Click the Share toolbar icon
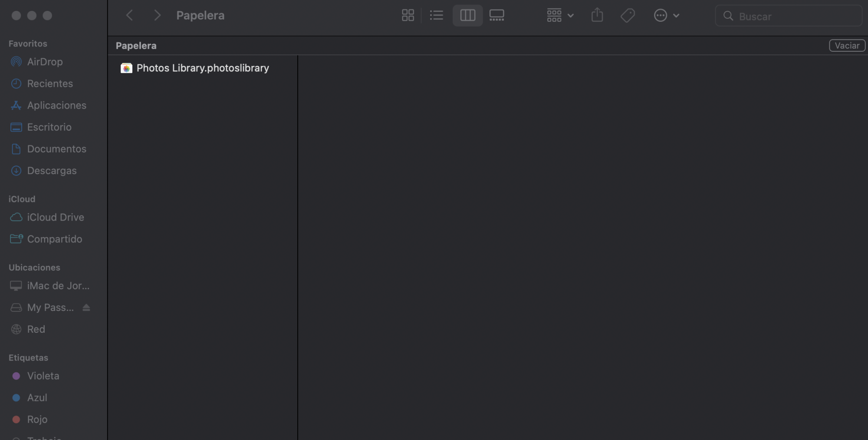Screen dimensions: 868x440 click(597, 15)
